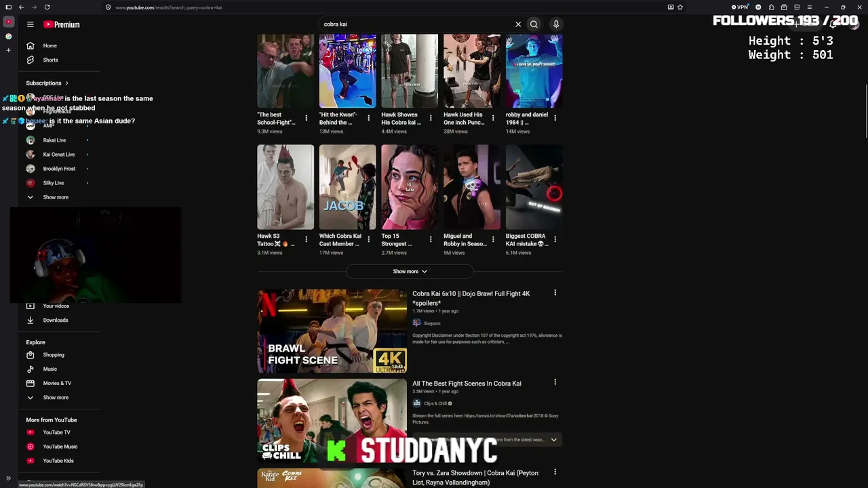Open a new tab with the plus icon

8,49
